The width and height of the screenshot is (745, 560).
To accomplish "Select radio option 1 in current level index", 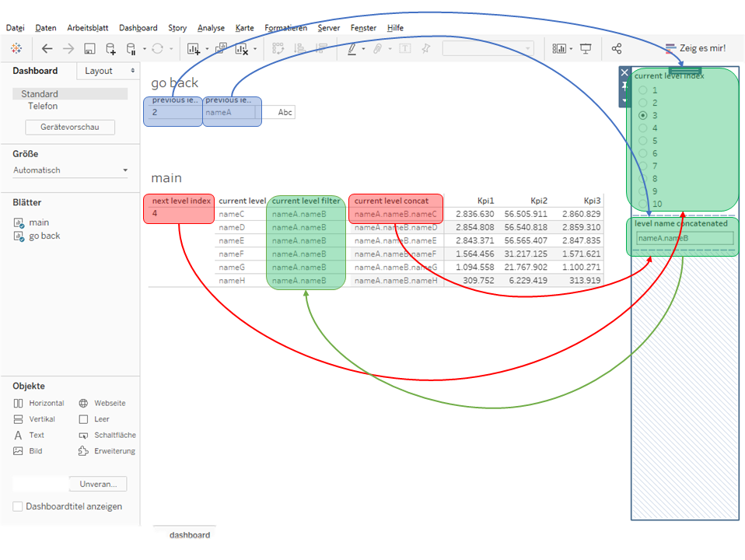I will click(645, 90).
